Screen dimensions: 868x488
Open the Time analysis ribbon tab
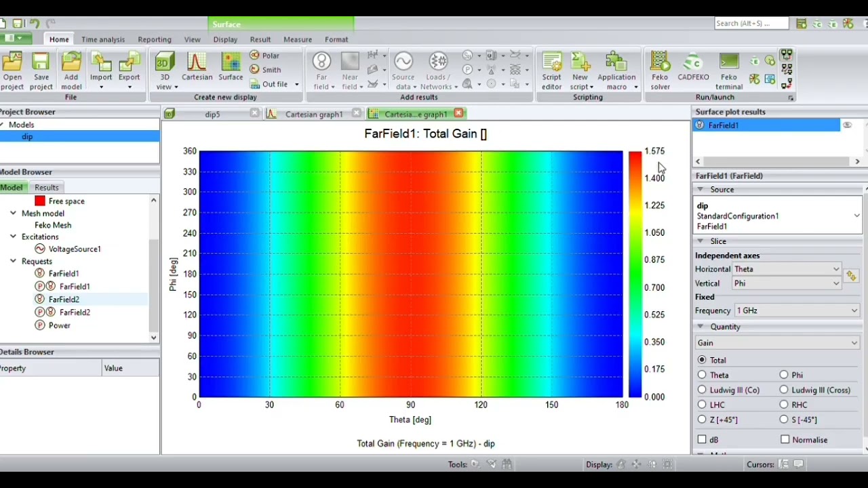pyautogui.click(x=103, y=39)
